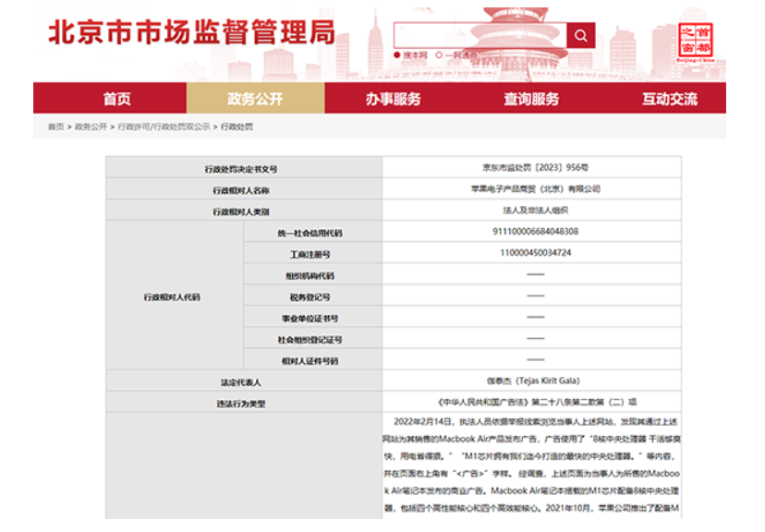Click the 法定代表人 label cell
Viewport: 765px width, 532px height.
coord(244,381)
